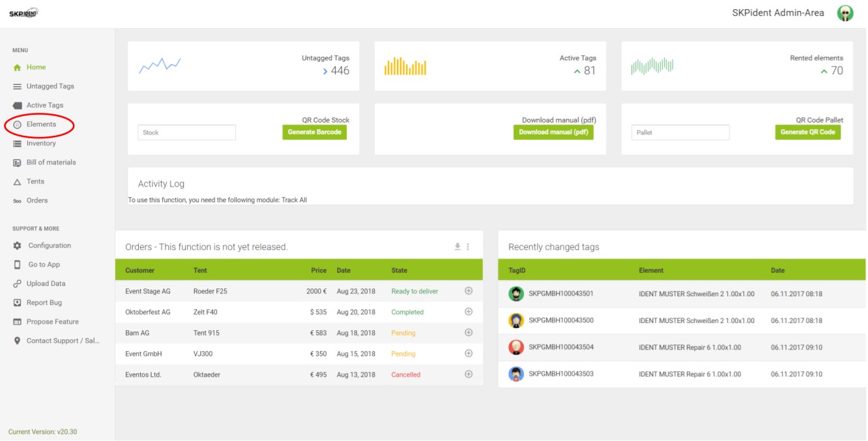Expand the Oktoberfest AG order plus icon
This screenshot has height=441, width=868.
pos(469,312)
